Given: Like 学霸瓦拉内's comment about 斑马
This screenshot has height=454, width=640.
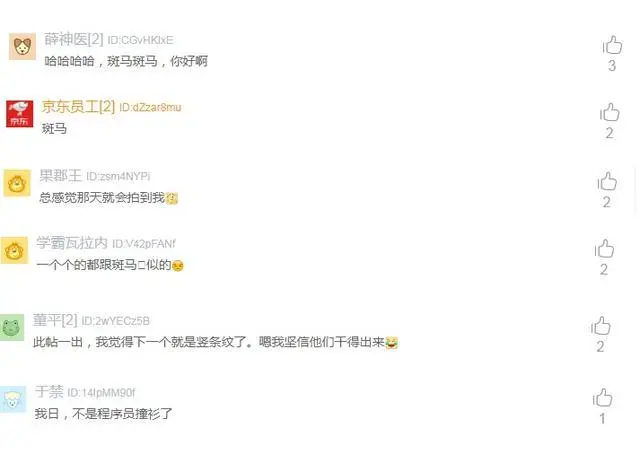Looking at the screenshot, I should 604,249.
